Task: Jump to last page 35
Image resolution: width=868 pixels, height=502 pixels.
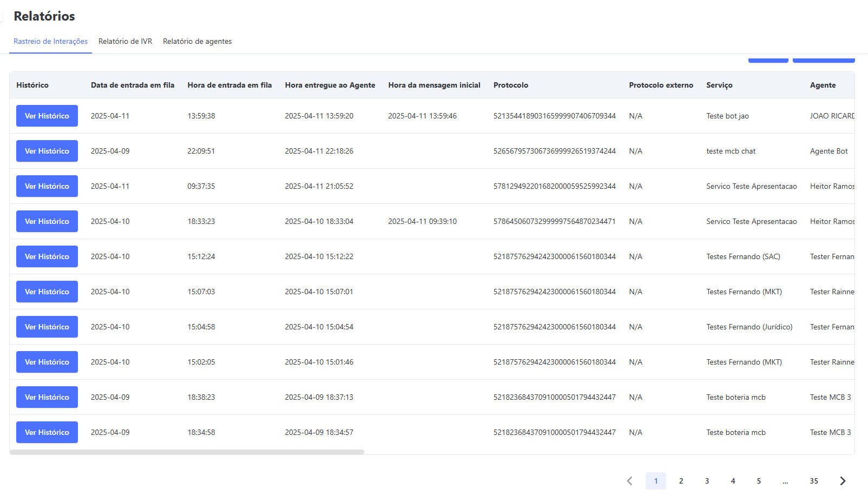Action: click(x=814, y=481)
